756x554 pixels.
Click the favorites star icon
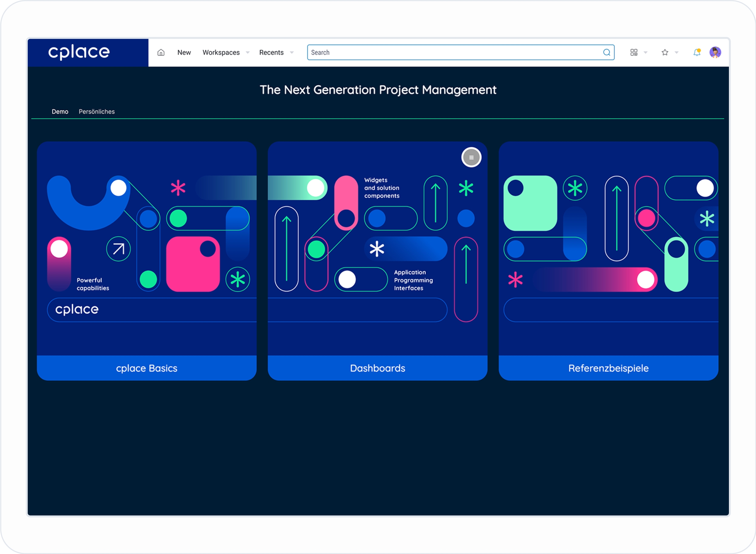[665, 52]
